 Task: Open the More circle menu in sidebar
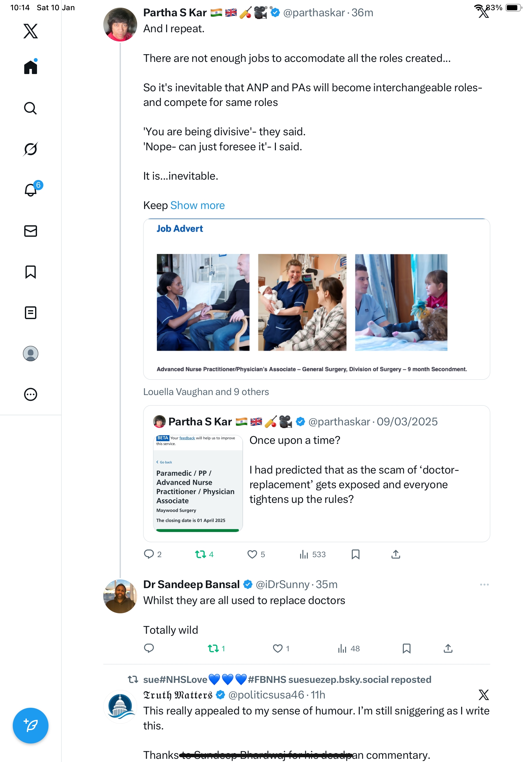tap(31, 394)
